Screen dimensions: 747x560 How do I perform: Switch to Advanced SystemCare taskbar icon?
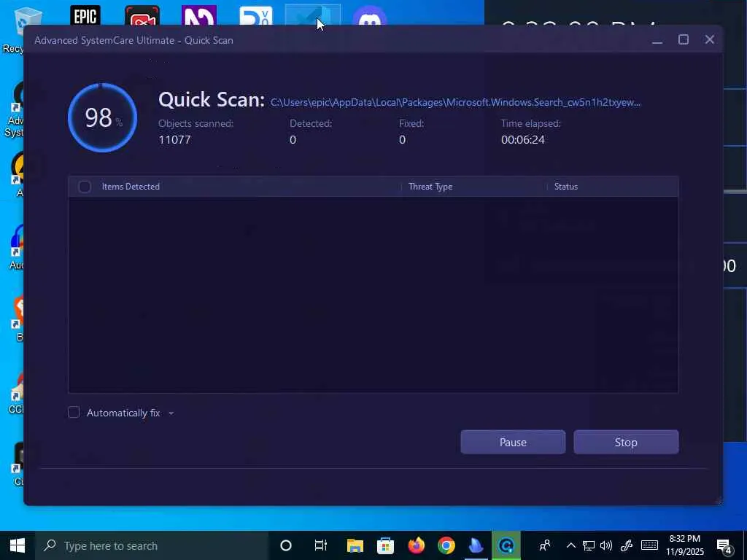(506, 545)
